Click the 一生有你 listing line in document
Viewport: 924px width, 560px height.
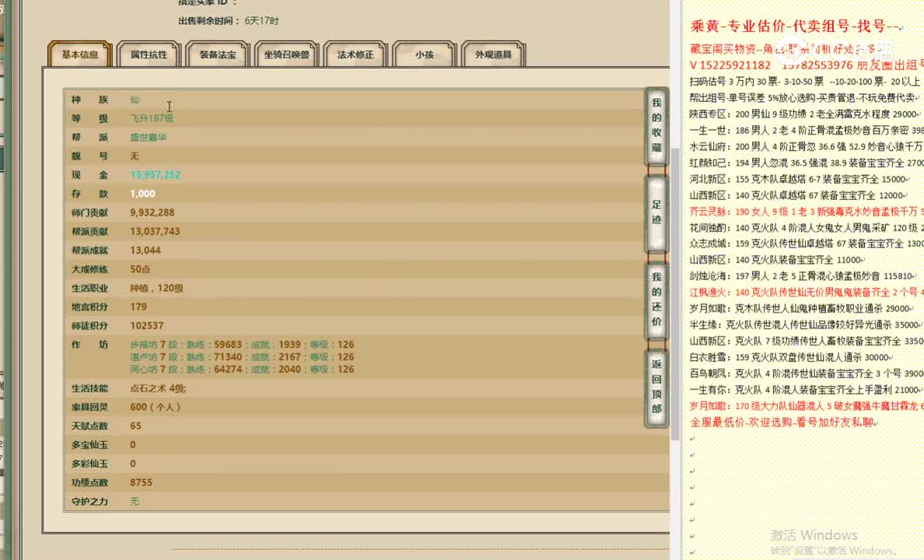pyautogui.click(x=806, y=390)
